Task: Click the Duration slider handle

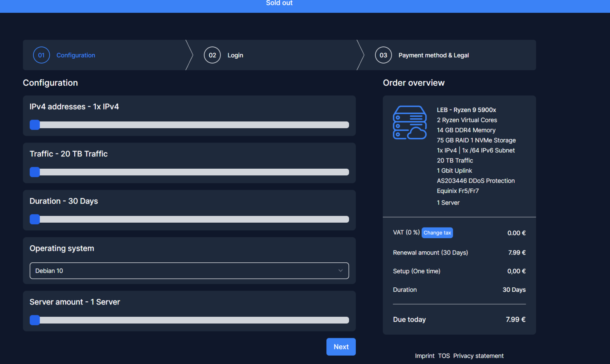Action: tap(35, 220)
